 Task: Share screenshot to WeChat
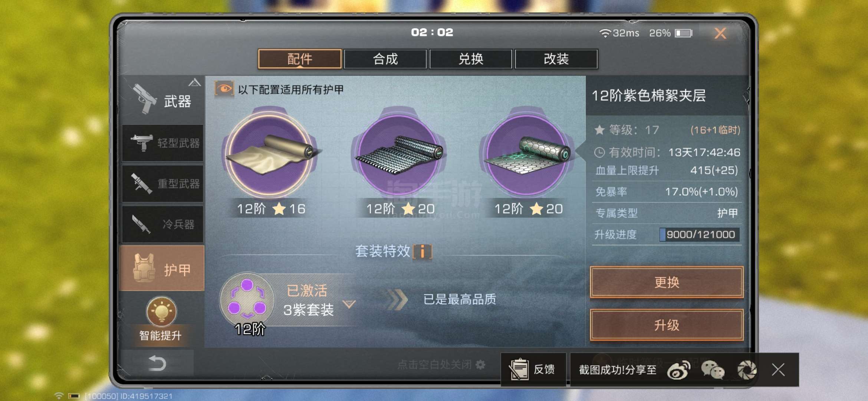coord(713,370)
